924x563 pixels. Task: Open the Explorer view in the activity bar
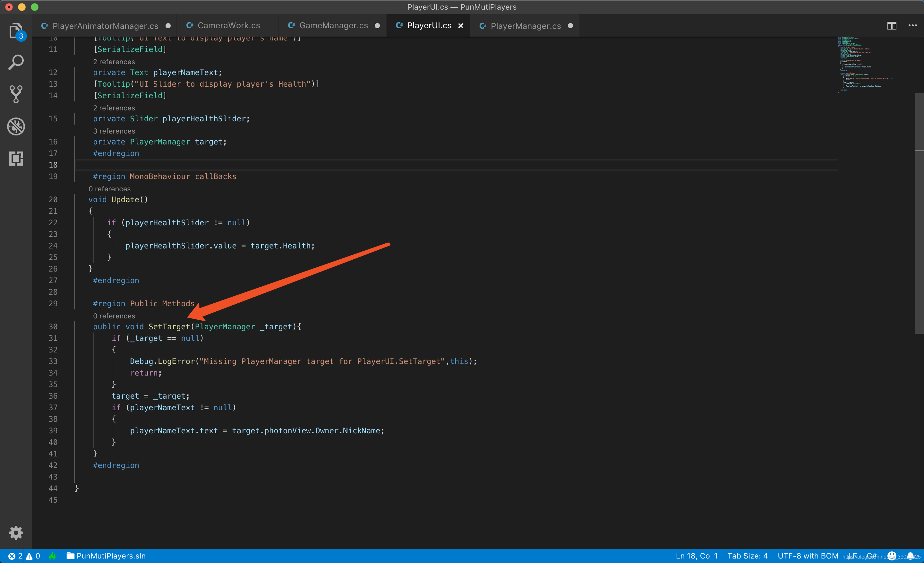[x=16, y=31]
